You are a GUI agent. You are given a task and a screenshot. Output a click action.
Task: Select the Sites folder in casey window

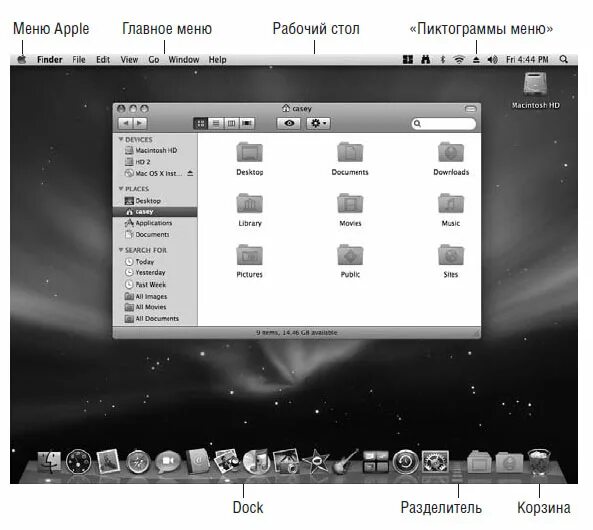point(451,261)
